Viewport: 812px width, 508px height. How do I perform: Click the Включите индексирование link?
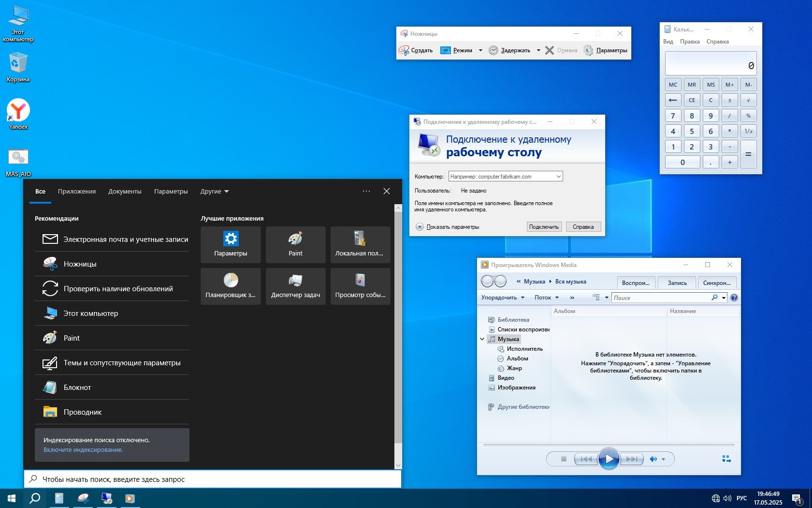83,450
